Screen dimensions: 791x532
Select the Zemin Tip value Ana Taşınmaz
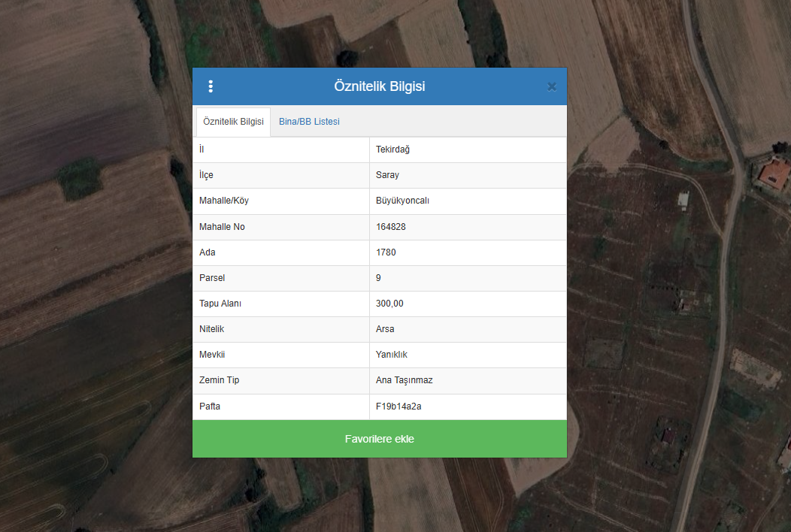pos(404,380)
